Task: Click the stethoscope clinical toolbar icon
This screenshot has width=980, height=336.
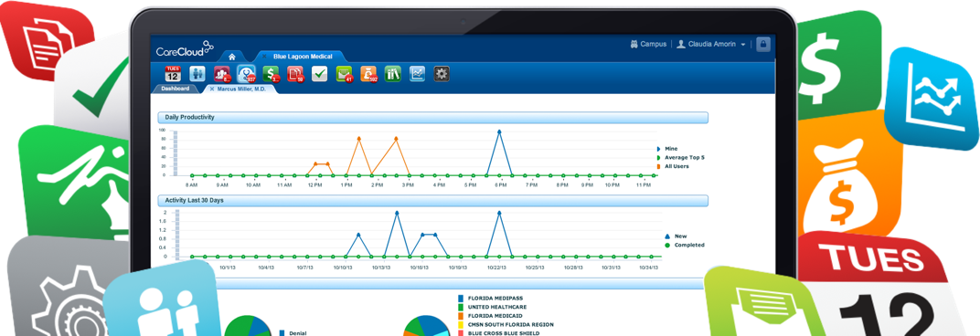Action: click(x=247, y=74)
